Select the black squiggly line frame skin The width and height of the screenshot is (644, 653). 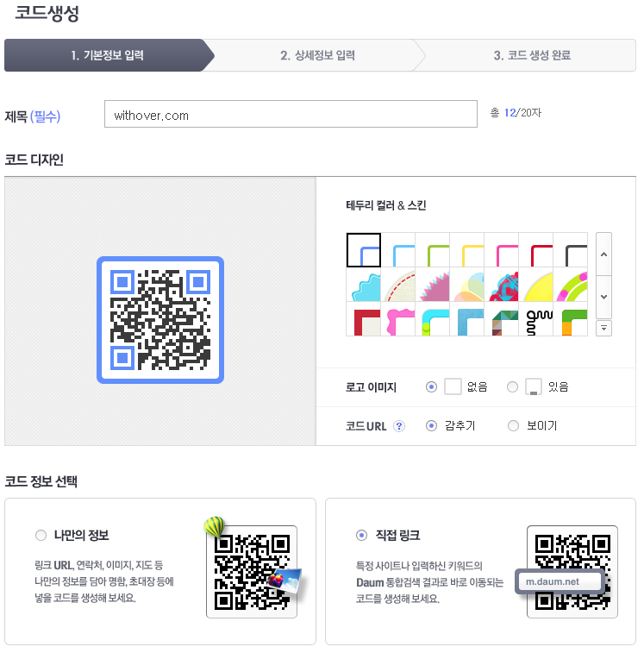point(536,319)
